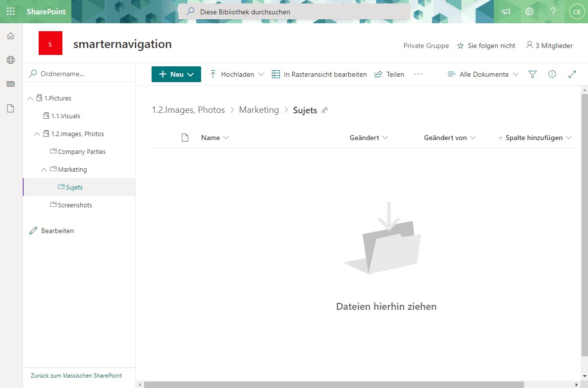This screenshot has width=588, height=388.
Task: Open the Help question mark icon
Action: click(553, 11)
